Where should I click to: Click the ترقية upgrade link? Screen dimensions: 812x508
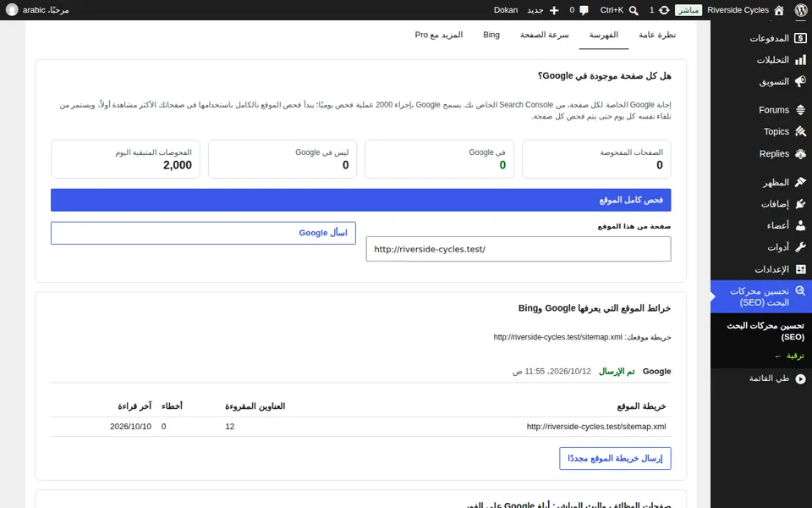tap(790, 356)
